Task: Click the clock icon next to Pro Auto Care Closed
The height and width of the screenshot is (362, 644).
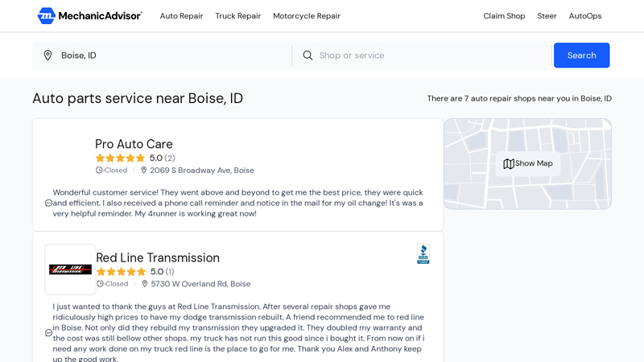Action: pyautogui.click(x=99, y=171)
